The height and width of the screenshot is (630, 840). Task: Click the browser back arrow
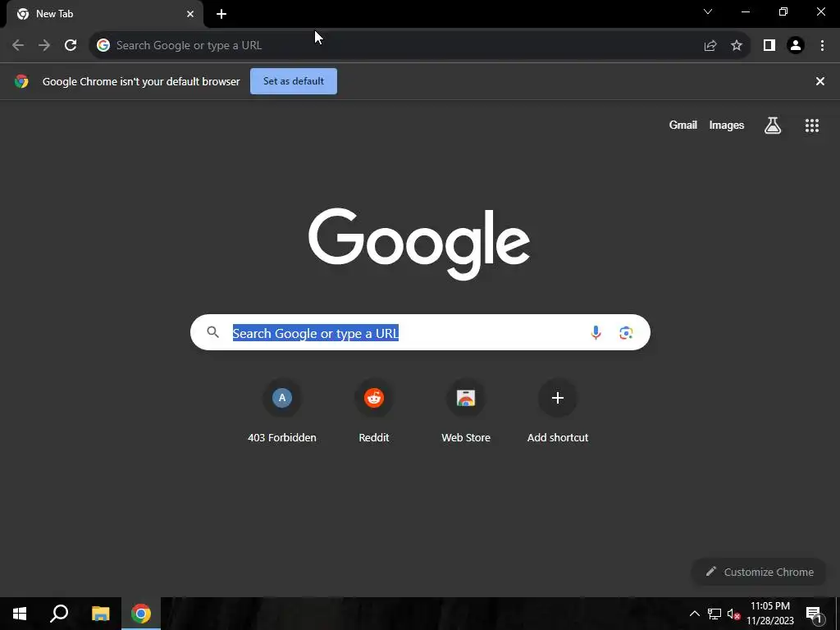coord(18,45)
